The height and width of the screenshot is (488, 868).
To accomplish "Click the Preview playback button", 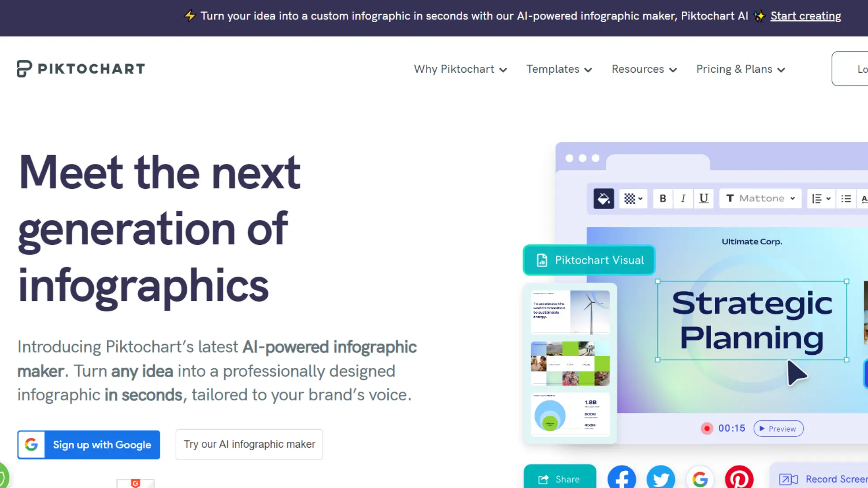I will click(778, 428).
